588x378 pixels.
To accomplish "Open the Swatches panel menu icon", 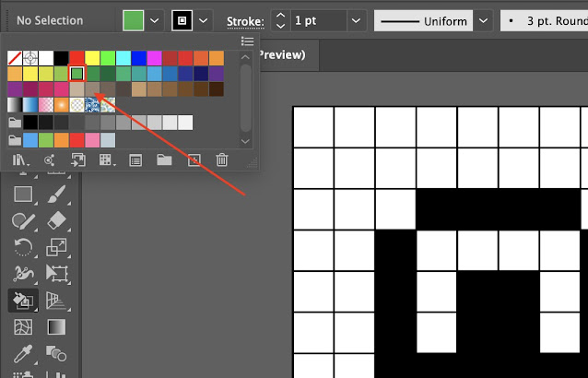I will [x=248, y=41].
